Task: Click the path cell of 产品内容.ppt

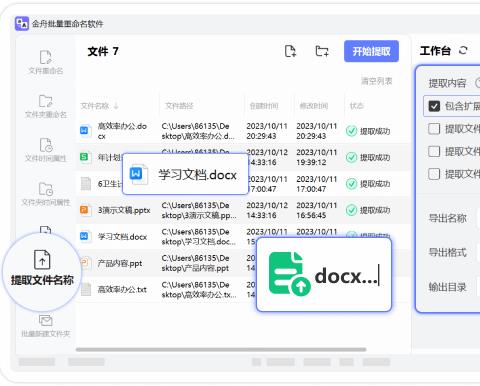Action: pyautogui.click(x=196, y=263)
